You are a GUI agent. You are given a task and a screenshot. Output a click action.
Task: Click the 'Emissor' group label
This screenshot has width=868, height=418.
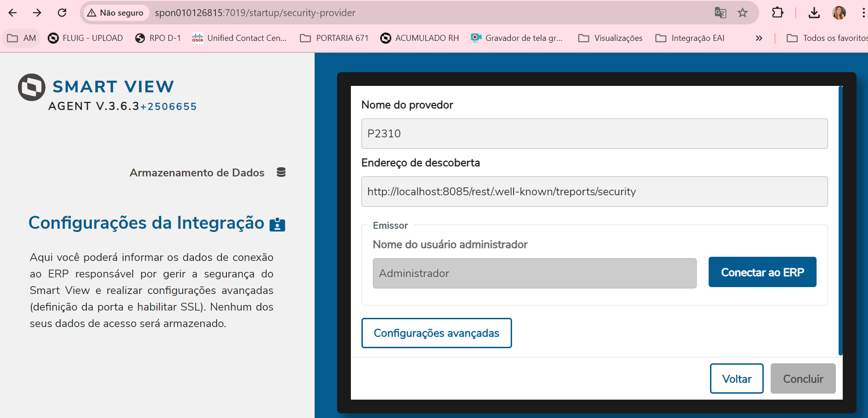point(390,226)
